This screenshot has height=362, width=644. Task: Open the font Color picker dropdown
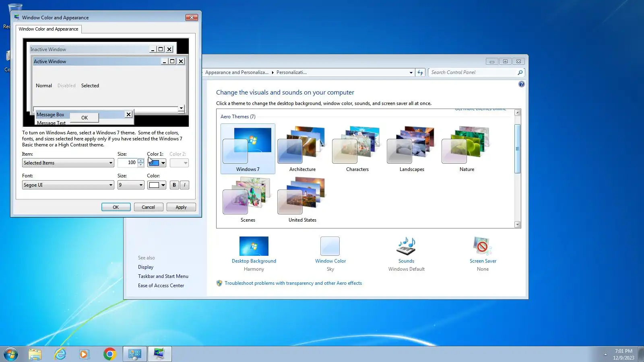pyautogui.click(x=157, y=185)
